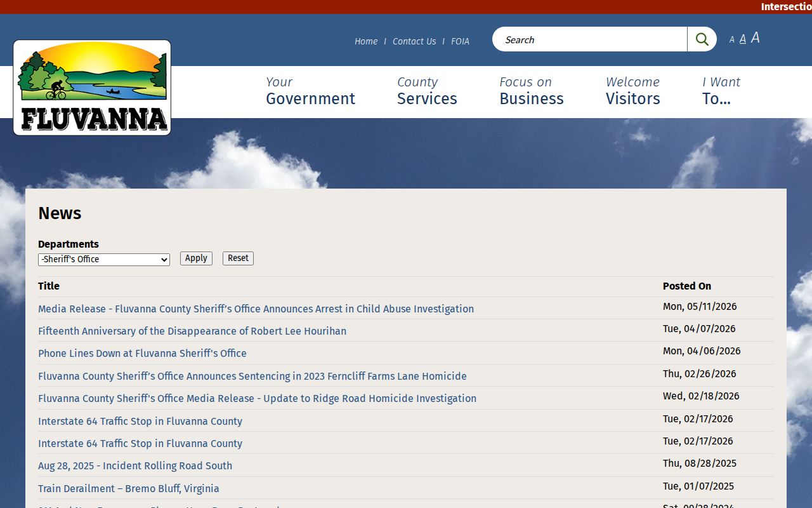This screenshot has width=812, height=508.
Task: Click the search magnifier icon
Action: coord(702,39)
